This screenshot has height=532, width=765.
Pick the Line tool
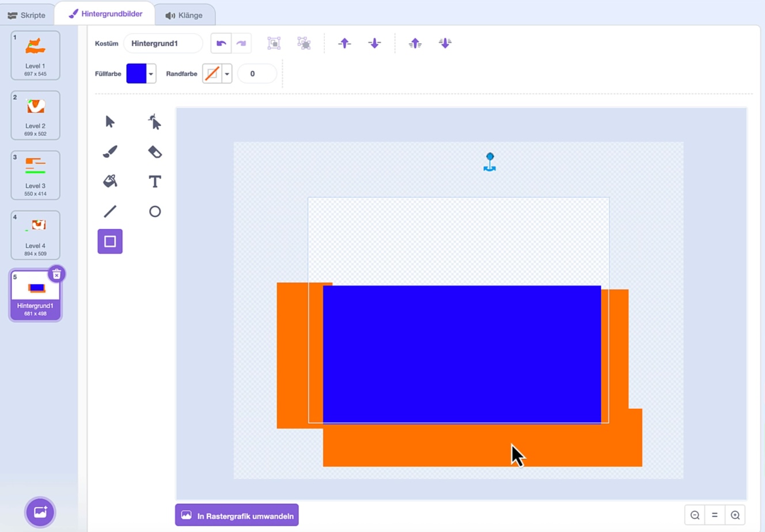(110, 211)
